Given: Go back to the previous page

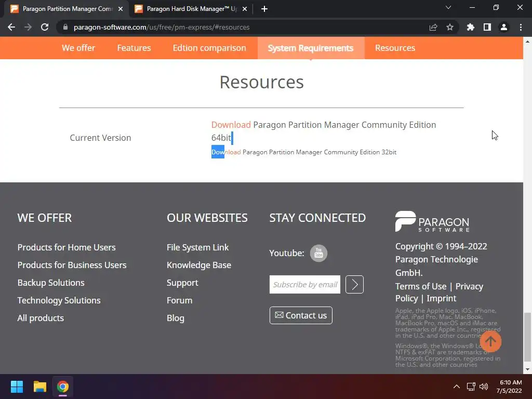Looking at the screenshot, I should coord(11,27).
